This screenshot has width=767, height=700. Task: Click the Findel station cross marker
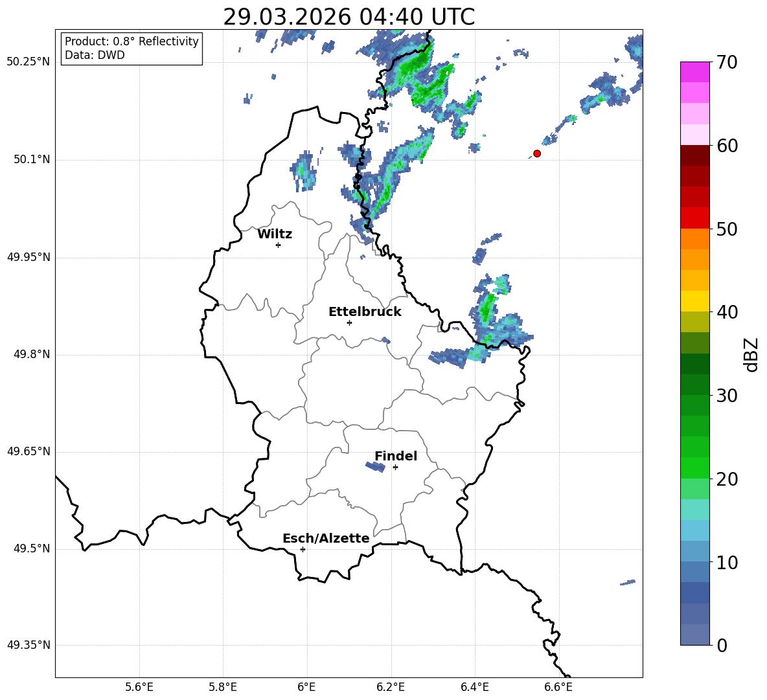[x=395, y=468]
